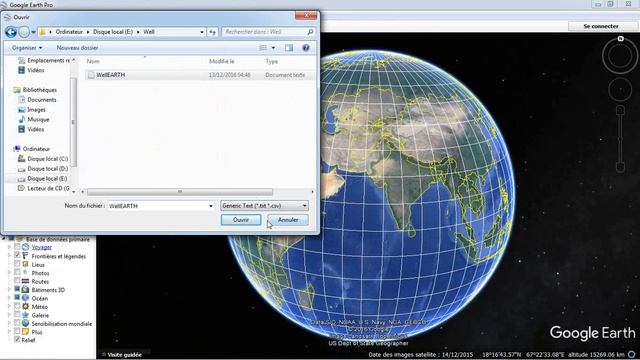Change the view with the view icon

(263, 48)
